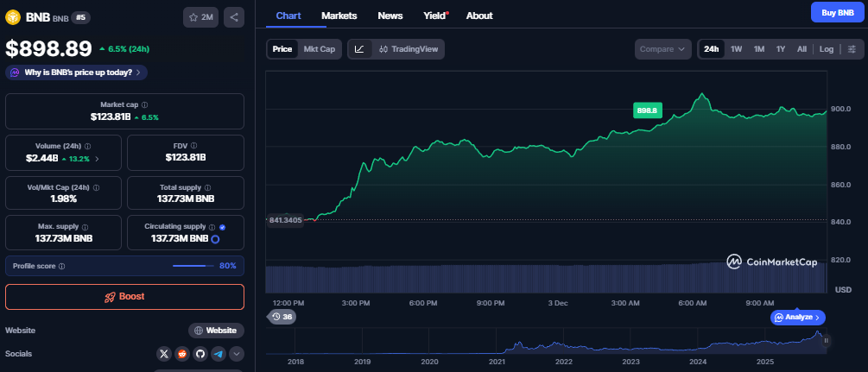The image size is (868, 372).
Task: Open chart settings sliders icon
Action: pyautogui.click(x=852, y=49)
